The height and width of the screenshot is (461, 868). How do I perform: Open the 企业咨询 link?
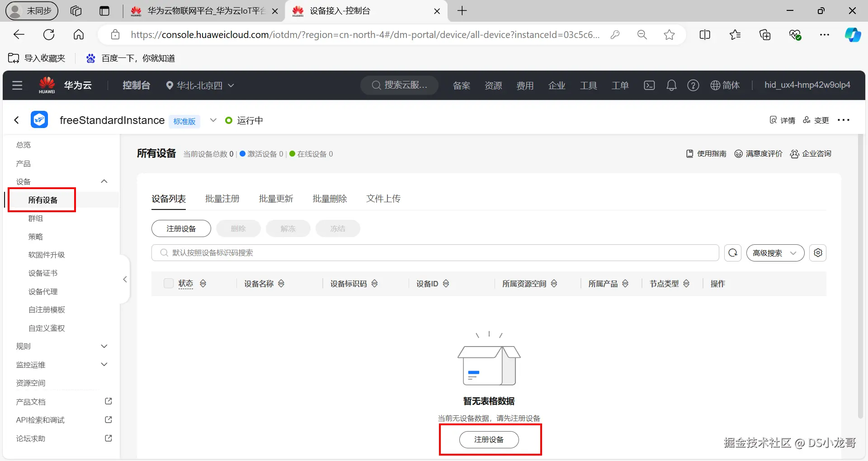coord(811,154)
